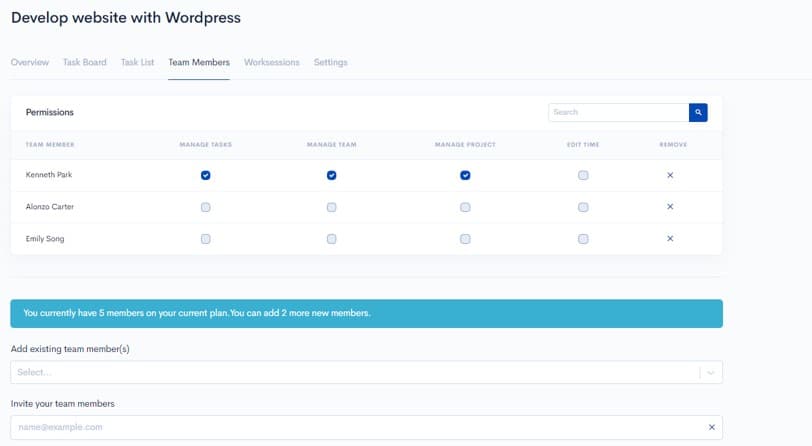This screenshot has width=812, height=446.
Task: Enable Manage Project for Alonzo Carter
Action: [x=465, y=207]
